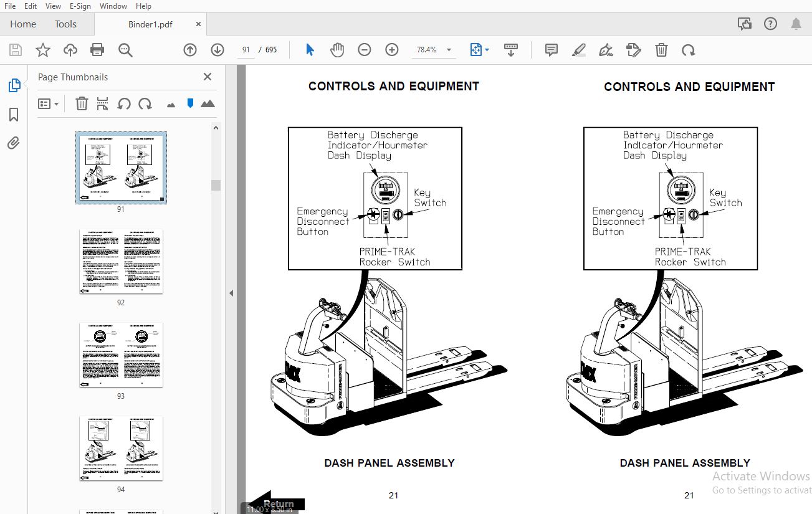Screen dimensions: 812x514
Task: Rotate pages clockwise in panel
Action: coord(145,103)
